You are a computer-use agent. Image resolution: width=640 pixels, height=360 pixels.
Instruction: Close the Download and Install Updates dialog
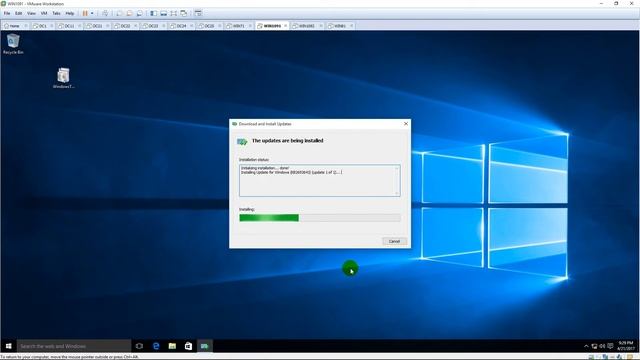406,124
